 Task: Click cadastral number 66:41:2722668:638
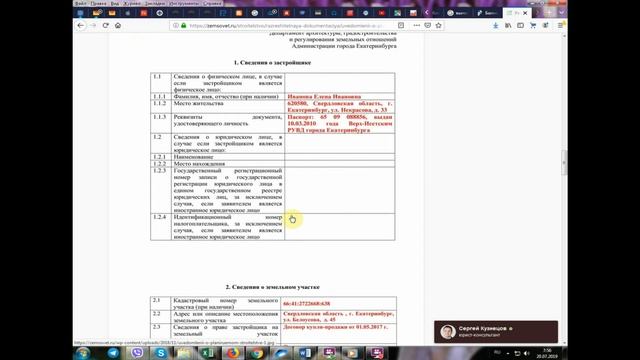307,304
